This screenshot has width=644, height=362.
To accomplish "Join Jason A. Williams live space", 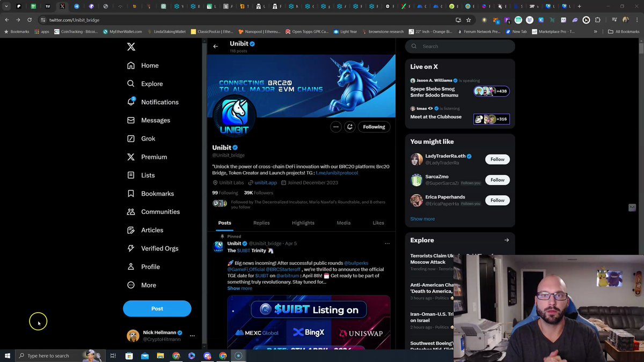I will [x=460, y=88].
